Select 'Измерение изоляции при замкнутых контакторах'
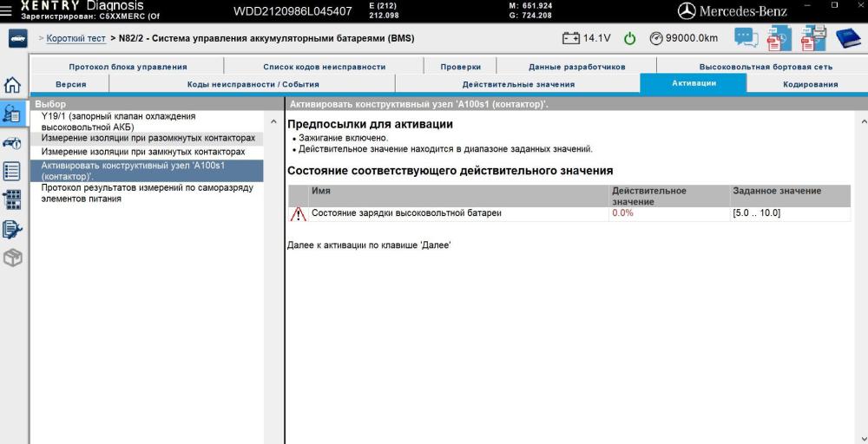Image resolution: width=868 pixels, height=444 pixels. pyautogui.click(x=148, y=152)
